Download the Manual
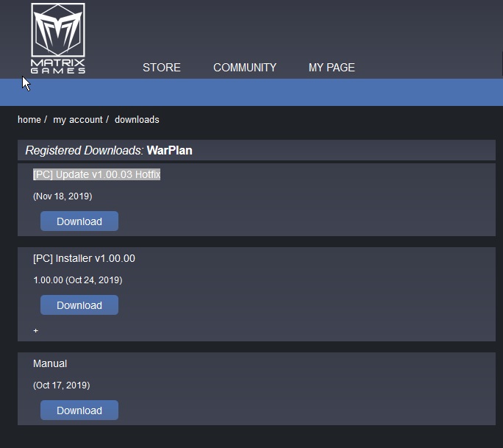Viewport: 503px width, 448px height. pyautogui.click(x=79, y=410)
